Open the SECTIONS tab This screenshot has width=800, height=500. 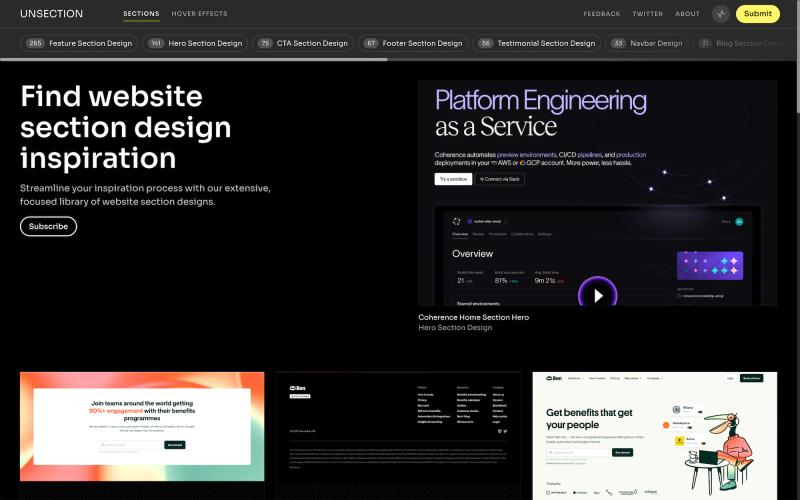pyautogui.click(x=141, y=14)
